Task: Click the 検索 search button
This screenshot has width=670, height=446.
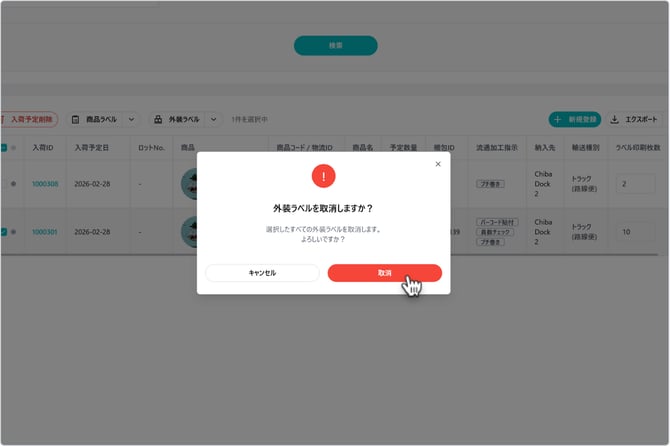Action: click(x=336, y=45)
